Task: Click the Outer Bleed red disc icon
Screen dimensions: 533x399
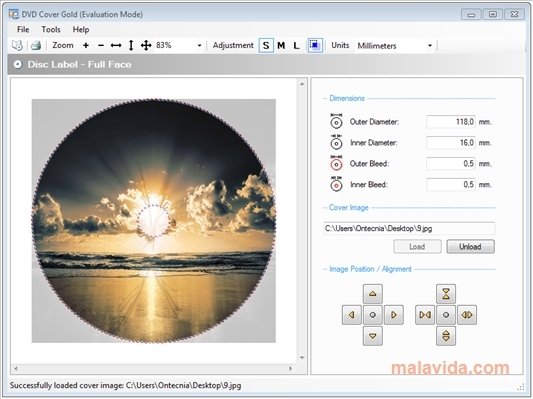Action: point(336,163)
